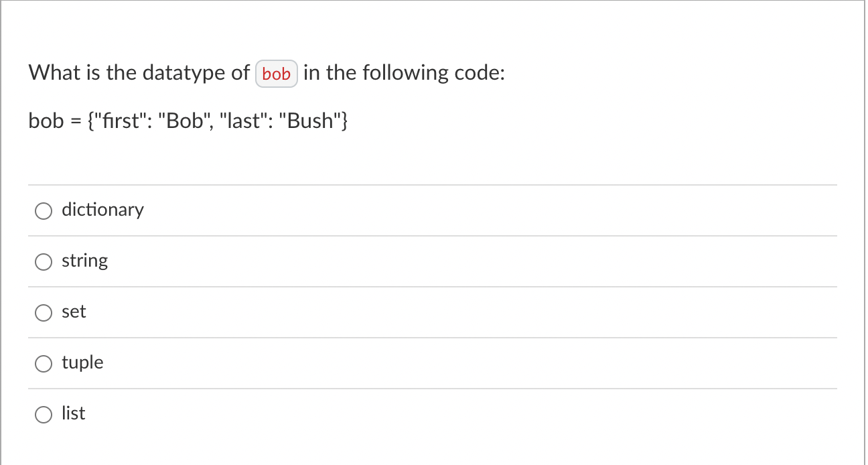868x465 pixels.
Task: Click the string answer label text
Action: 84,261
